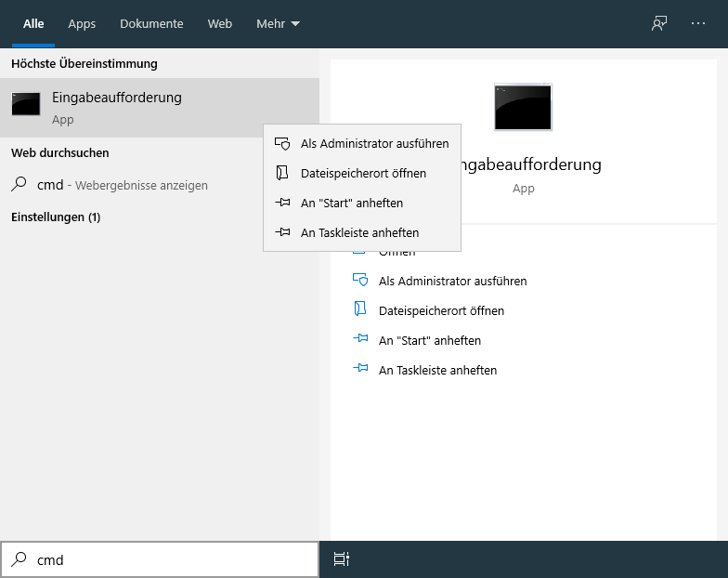Image resolution: width=728 pixels, height=578 pixels.
Task: Focus the cmd search input field
Action: click(160, 559)
